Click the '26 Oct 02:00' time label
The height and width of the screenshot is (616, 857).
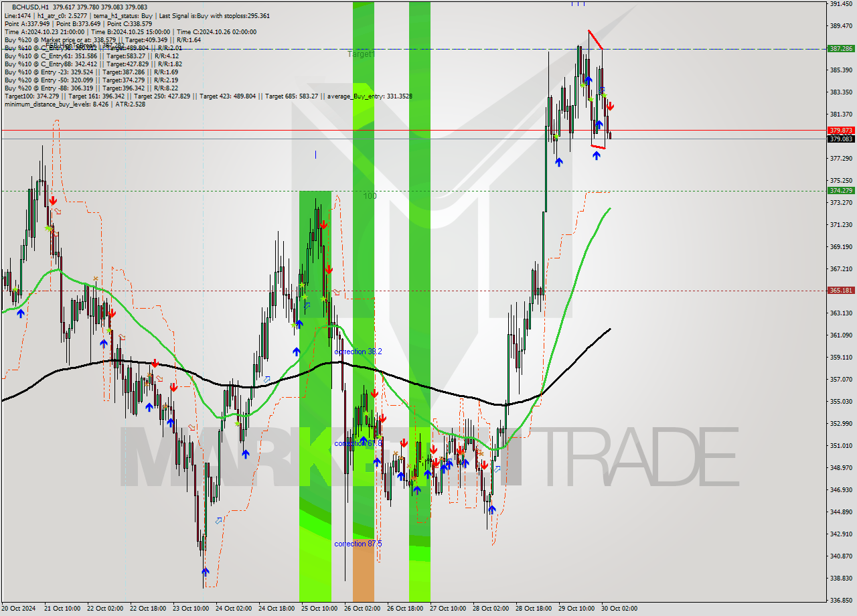click(362, 609)
